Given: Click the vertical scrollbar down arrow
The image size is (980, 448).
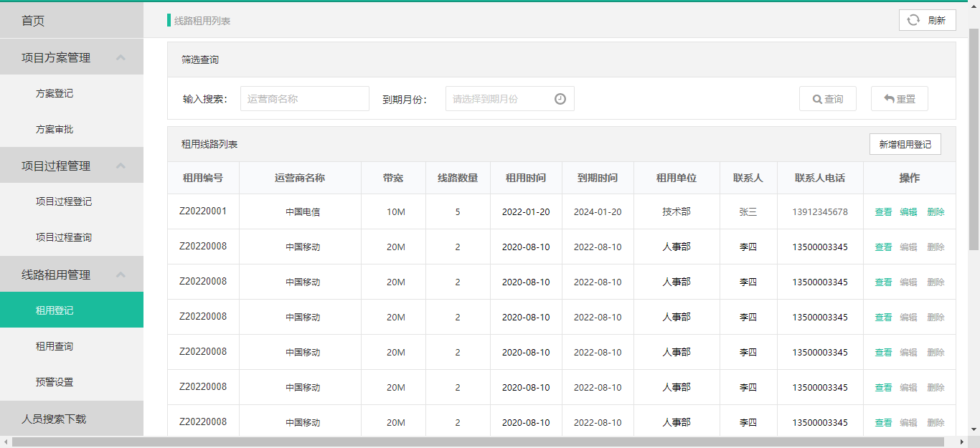Looking at the screenshot, I should tap(974, 429).
